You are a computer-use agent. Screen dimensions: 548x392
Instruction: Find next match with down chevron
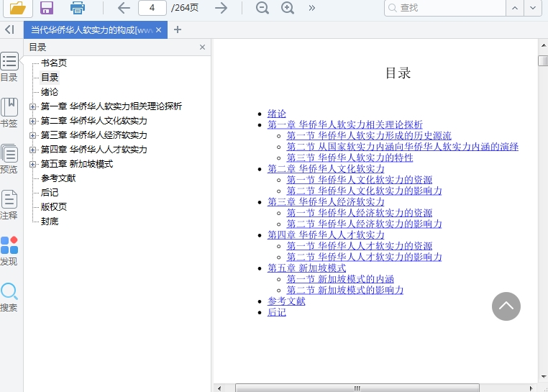(533, 8)
